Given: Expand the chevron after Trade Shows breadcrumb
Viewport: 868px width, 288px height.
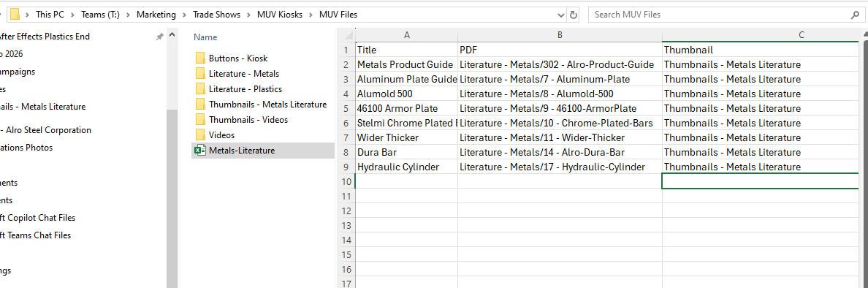Looking at the screenshot, I should [248, 15].
